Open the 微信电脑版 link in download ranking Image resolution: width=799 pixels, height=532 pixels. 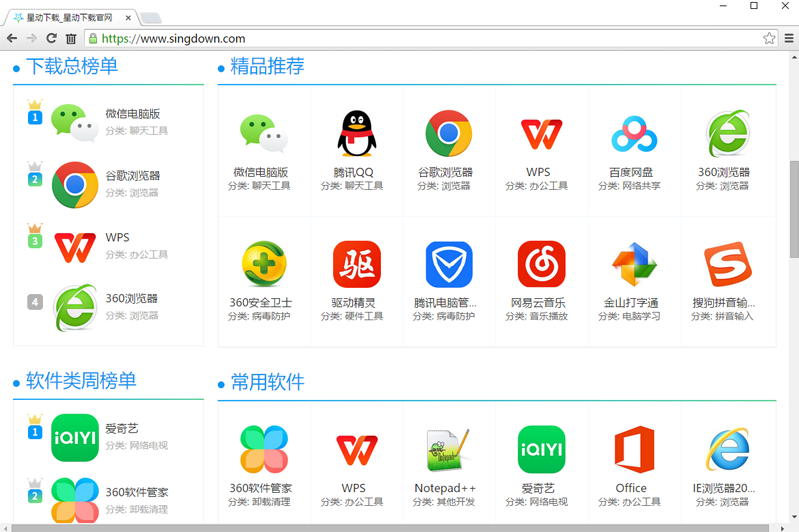point(133,114)
